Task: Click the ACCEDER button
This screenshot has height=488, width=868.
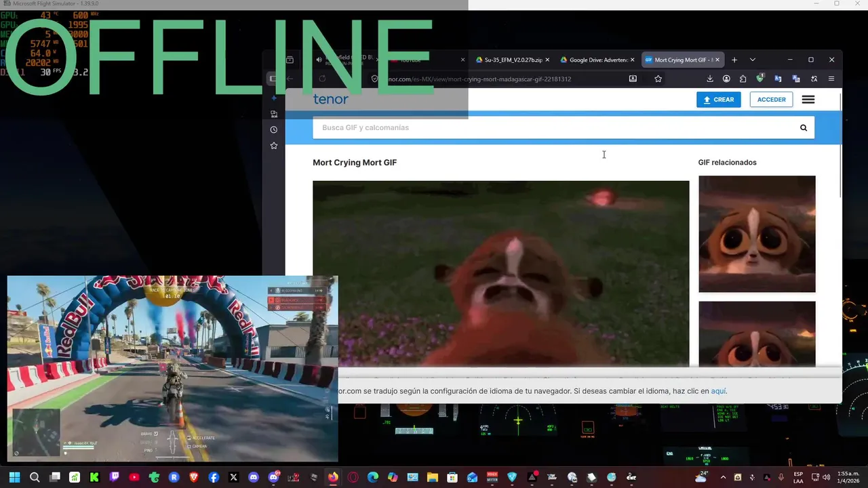Action: (772, 100)
